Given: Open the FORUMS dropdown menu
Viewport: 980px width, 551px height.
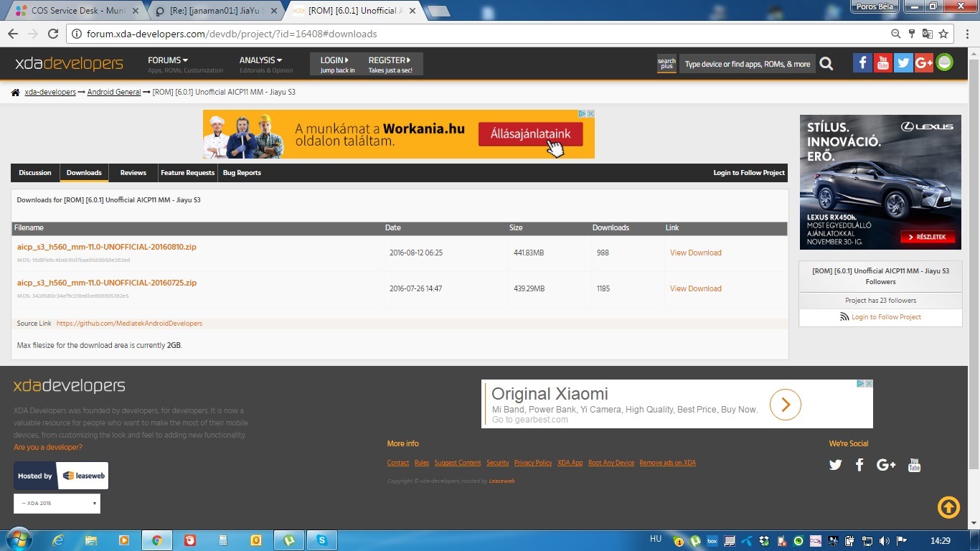Looking at the screenshot, I should pos(168,60).
